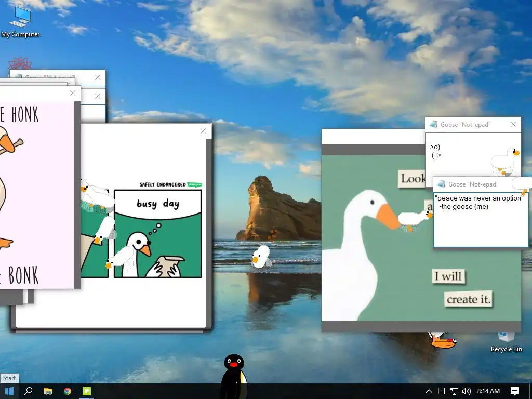Open the Recycle Bin desktop icon
Viewport: 532px width, 399px height.
pos(506,342)
